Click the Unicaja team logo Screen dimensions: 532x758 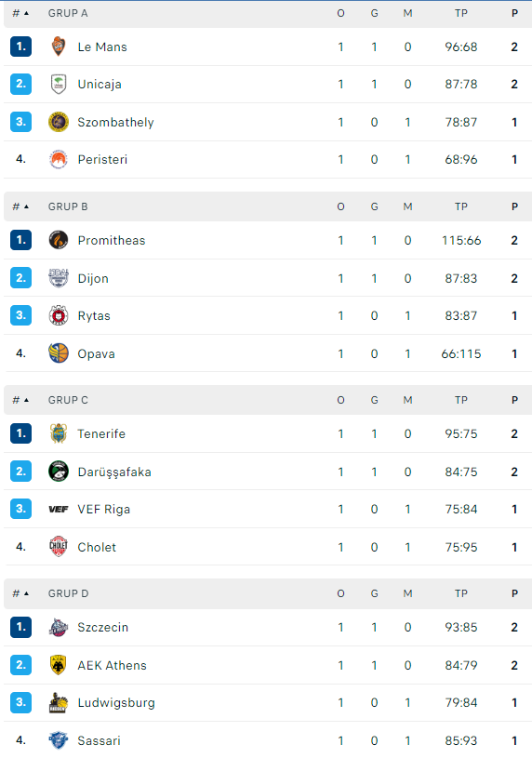pos(59,84)
